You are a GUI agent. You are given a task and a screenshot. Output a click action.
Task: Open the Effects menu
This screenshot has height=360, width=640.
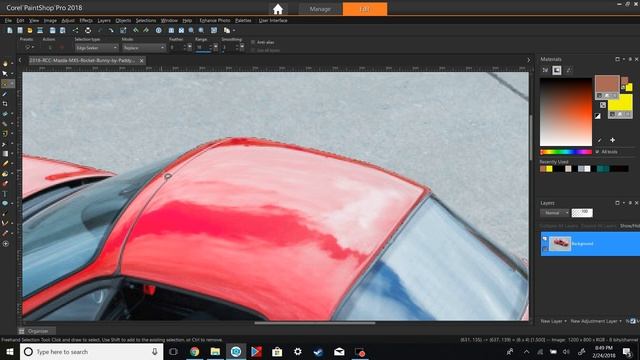pos(86,20)
